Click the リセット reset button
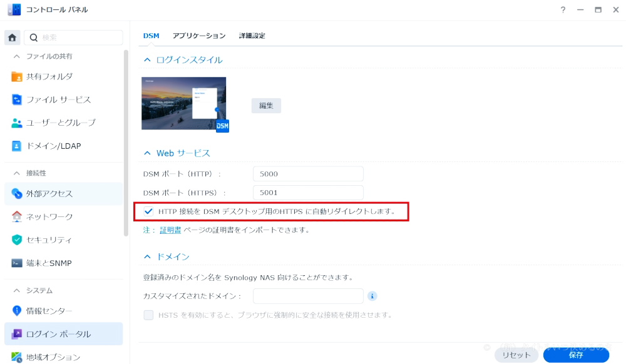 (x=516, y=355)
